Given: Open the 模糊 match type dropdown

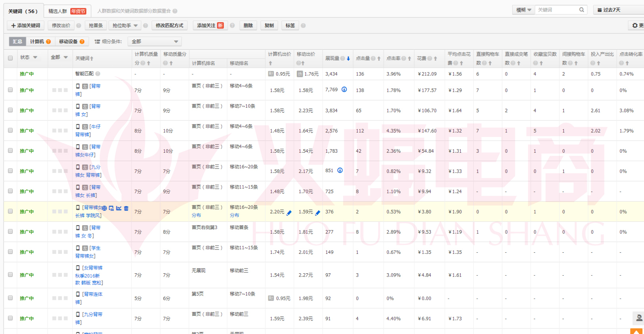Looking at the screenshot, I should tap(524, 10).
